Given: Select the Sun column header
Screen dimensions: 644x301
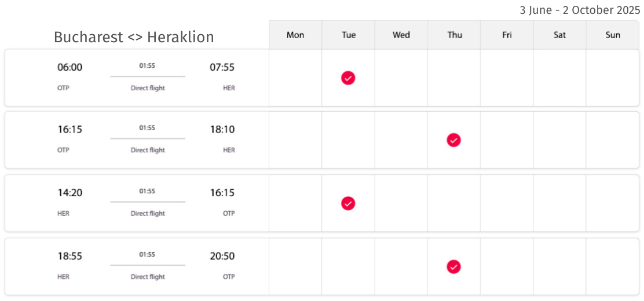Looking at the screenshot, I should (x=613, y=35).
